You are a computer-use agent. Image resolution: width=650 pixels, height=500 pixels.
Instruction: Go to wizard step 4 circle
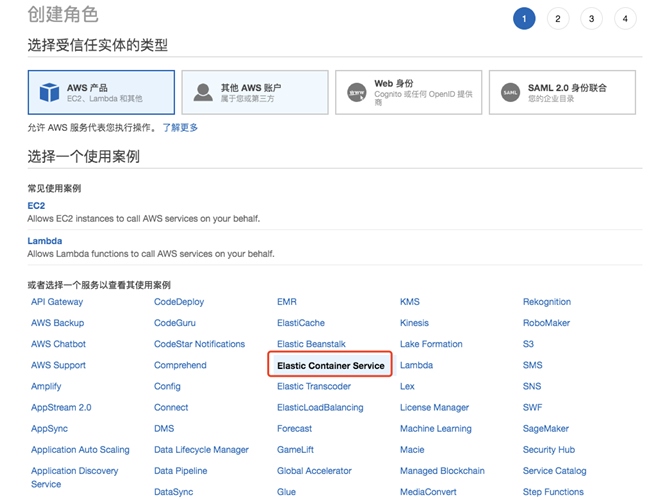coord(625,19)
